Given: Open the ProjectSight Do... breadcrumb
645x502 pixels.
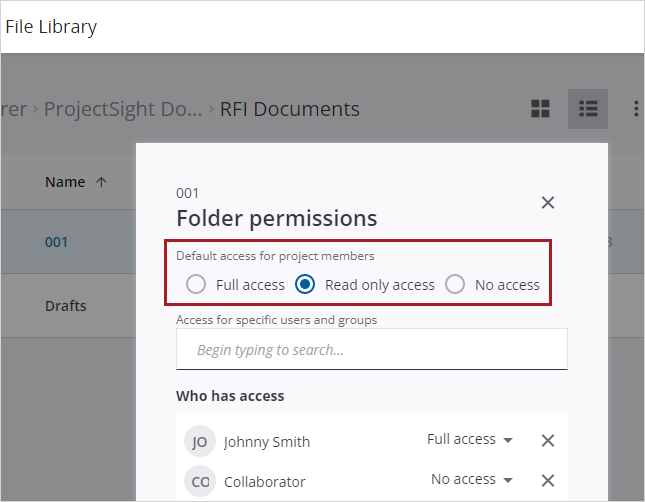Looking at the screenshot, I should 123,109.
